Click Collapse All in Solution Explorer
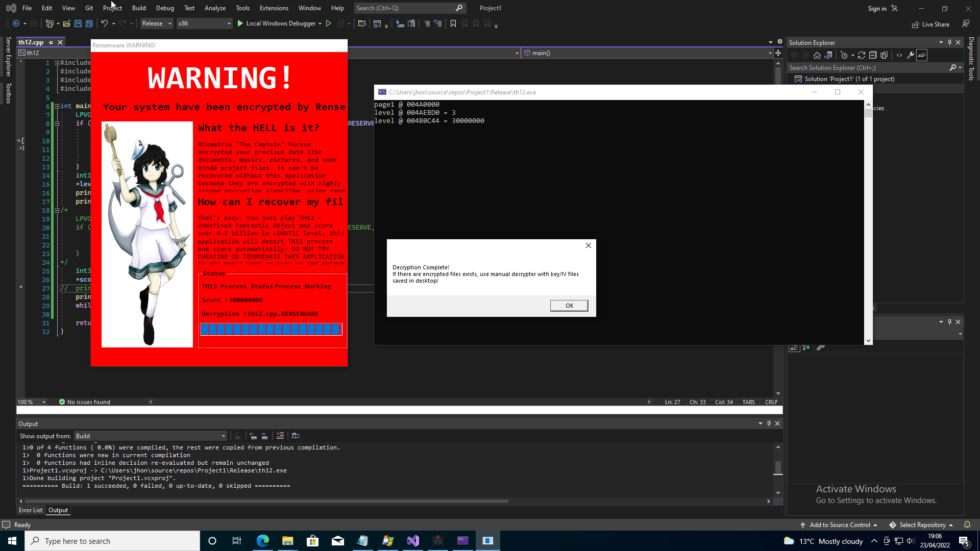Image resolution: width=980 pixels, height=551 pixels. (873, 55)
